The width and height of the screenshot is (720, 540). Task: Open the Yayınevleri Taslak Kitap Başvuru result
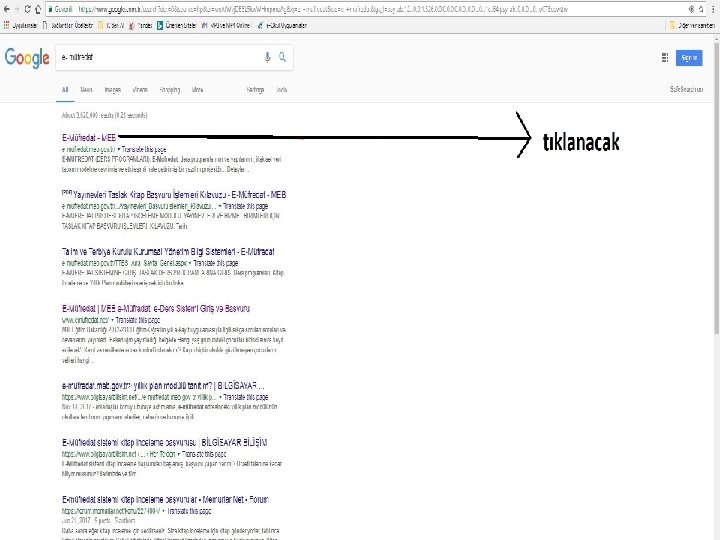179,195
